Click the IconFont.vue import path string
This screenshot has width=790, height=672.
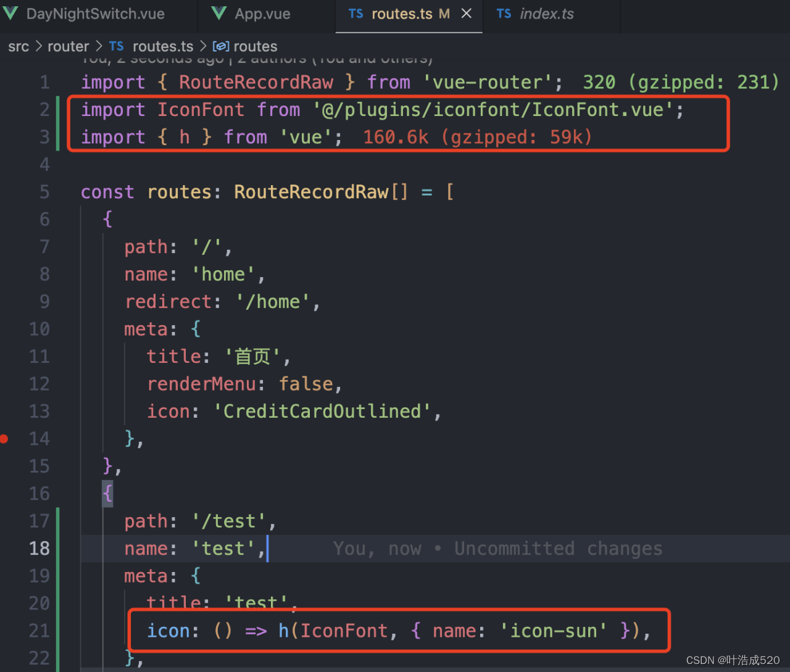tap(494, 110)
